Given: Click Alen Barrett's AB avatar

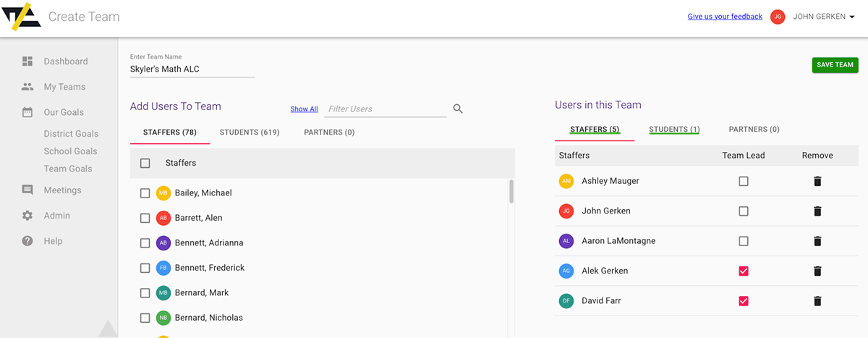Looking at the screenshot, I should (x=163, y=218).
